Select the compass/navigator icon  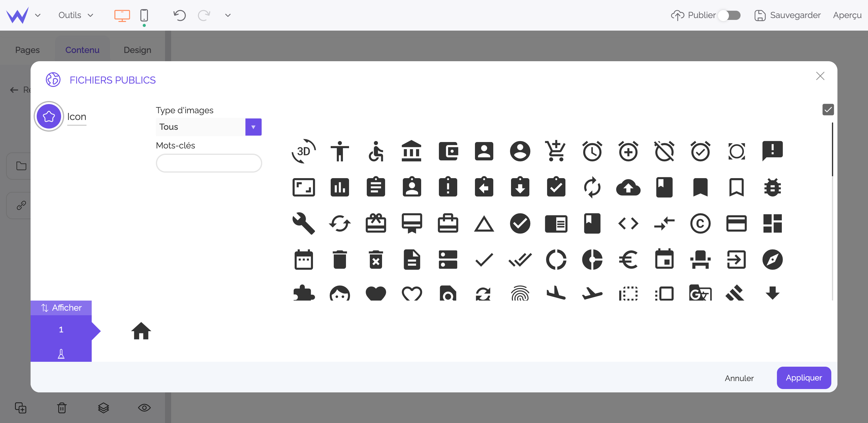tap(772, 259)
